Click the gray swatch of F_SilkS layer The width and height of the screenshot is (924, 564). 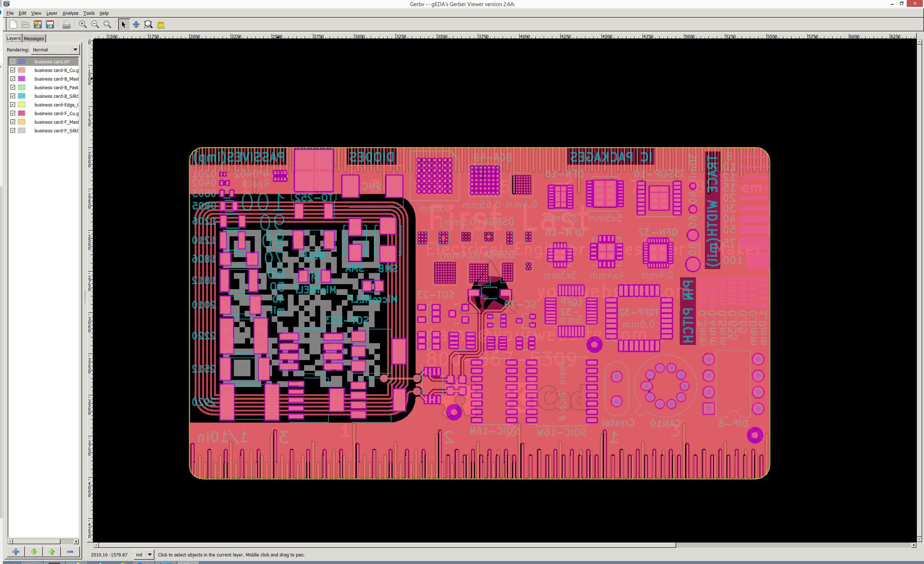[22, 131]
